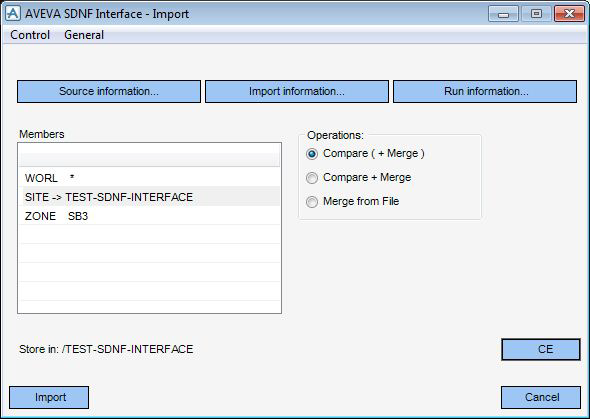590x419 pixels.
Task: Click the Members list header row
Action: point(149,155)
